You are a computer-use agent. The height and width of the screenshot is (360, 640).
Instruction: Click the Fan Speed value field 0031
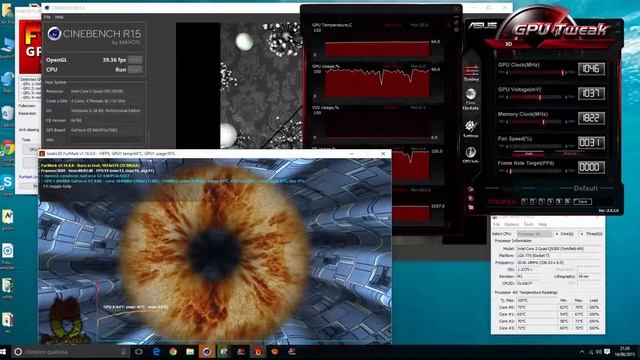click(x=591, y=142)
